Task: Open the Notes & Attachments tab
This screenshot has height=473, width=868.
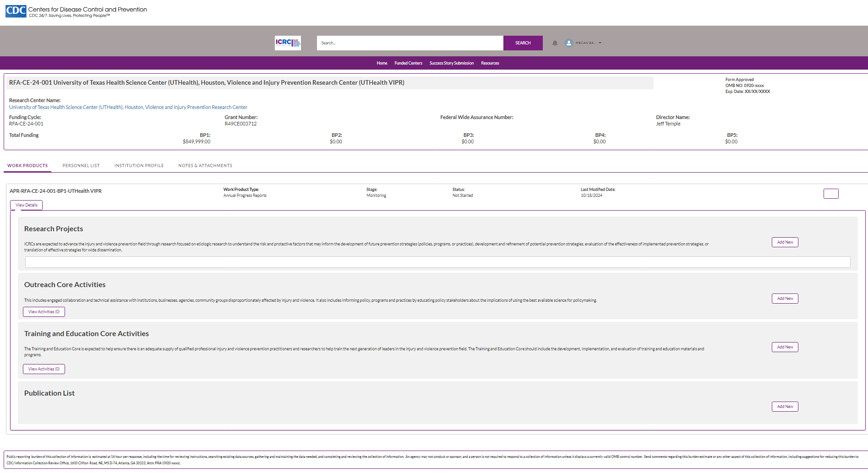Action: 205,166
